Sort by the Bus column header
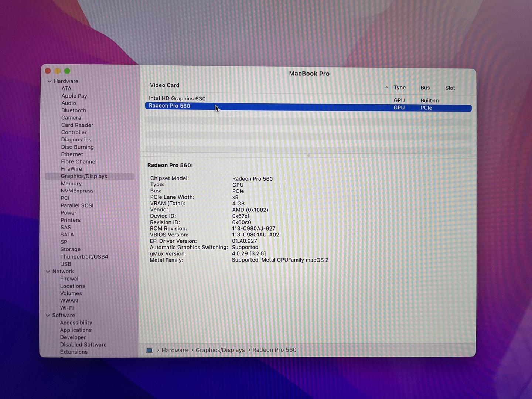 coord(425,88)
